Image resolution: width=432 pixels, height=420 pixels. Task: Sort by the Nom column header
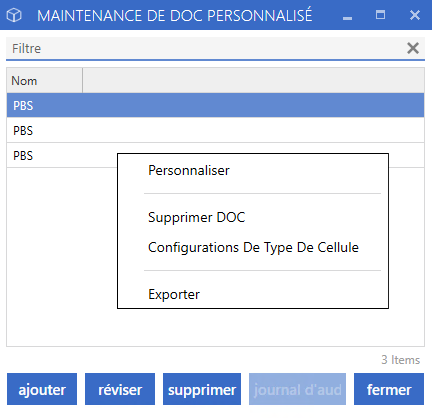coord(44,81)
